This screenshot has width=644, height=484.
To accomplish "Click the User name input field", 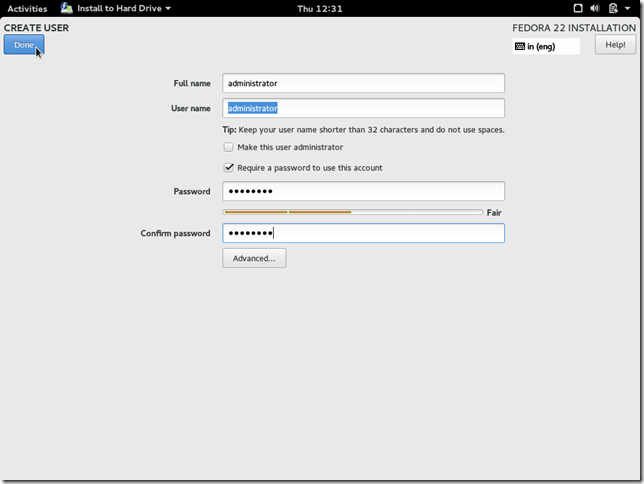I will point(363,108).
